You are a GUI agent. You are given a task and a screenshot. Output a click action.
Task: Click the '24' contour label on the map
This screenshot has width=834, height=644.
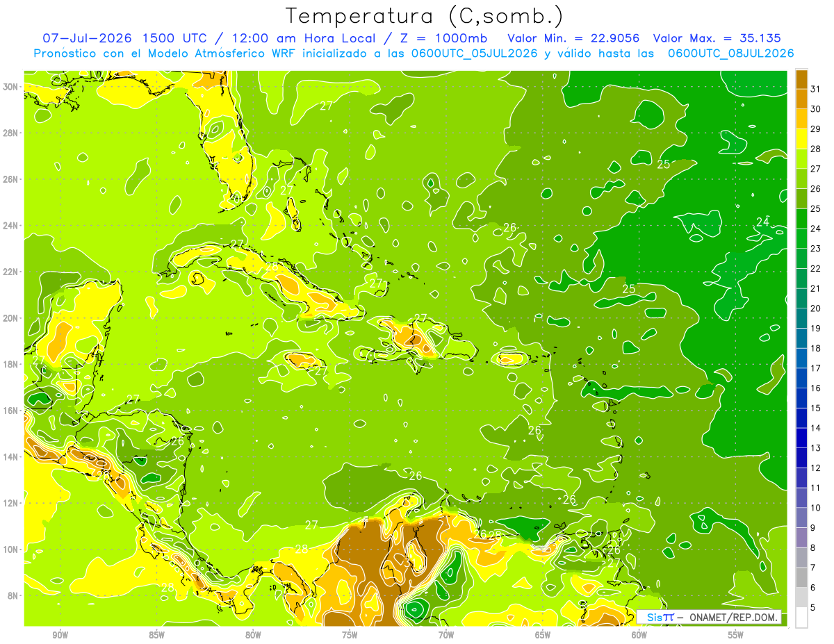tap(763, 222)
